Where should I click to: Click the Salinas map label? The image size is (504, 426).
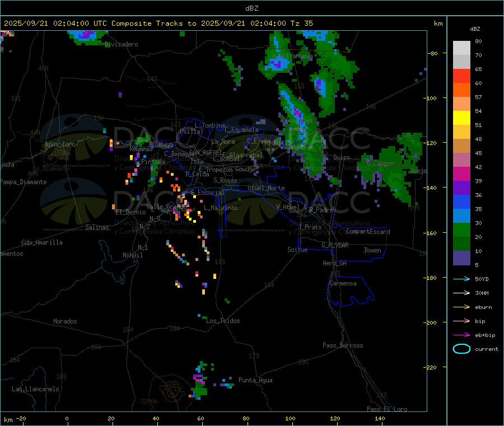click(97, 227)
